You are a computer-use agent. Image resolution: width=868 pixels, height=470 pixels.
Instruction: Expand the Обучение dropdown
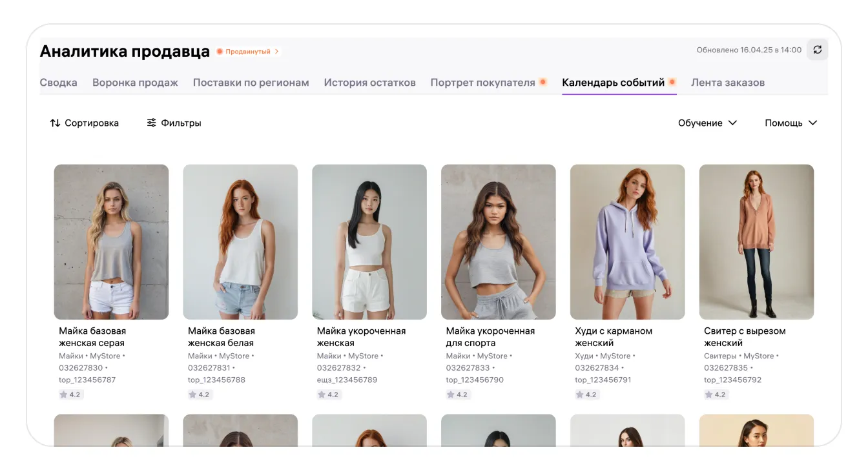click(707, 123)
